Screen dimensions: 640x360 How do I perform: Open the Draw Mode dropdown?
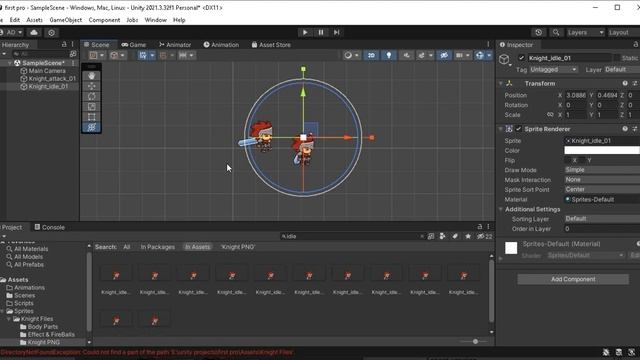(x=602, y=170)
